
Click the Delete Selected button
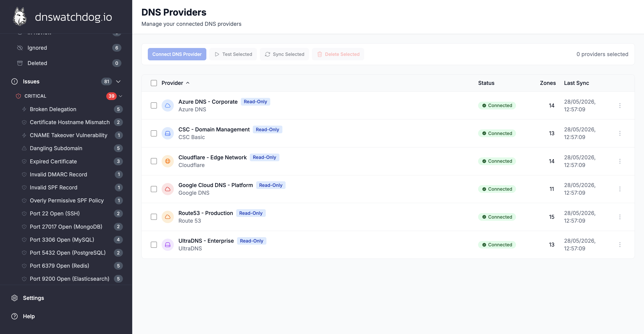[x=338, y=54]
